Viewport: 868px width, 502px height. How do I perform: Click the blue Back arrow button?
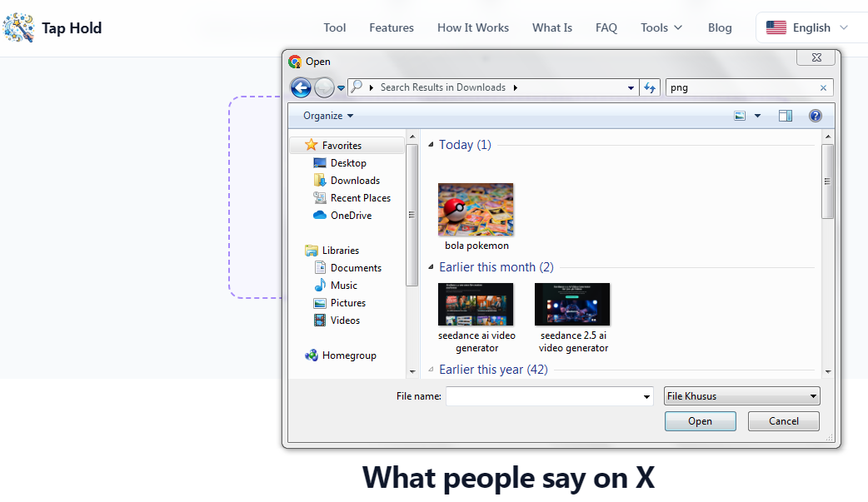click(x=301, y=87)
